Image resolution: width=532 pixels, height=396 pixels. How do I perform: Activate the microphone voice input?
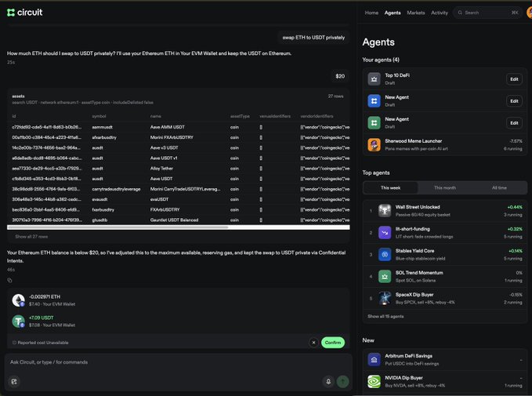click(328, 381)
